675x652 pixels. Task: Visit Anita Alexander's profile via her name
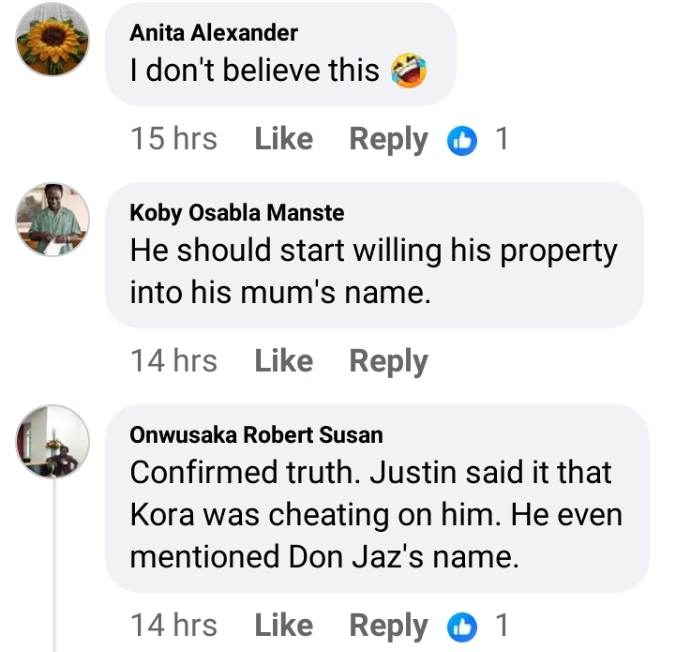(x=214, y=33)
